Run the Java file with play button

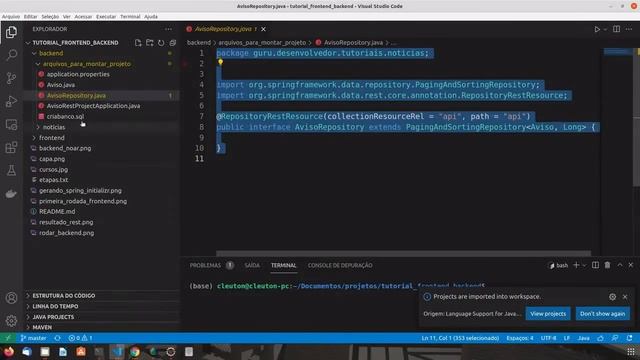coord(597,29)
